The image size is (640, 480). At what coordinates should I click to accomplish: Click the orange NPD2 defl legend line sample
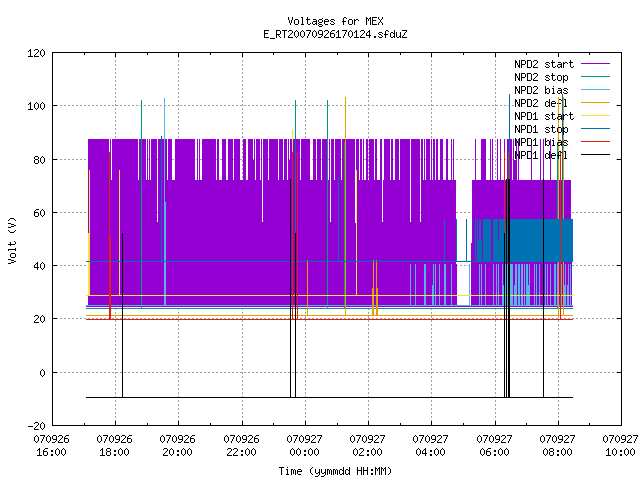tap(595, 103)
